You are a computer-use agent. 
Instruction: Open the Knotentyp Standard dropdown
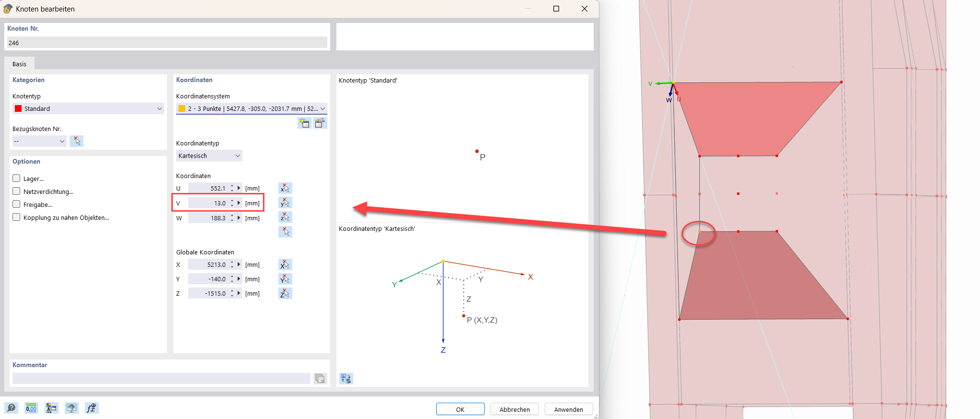click(88, 109)
